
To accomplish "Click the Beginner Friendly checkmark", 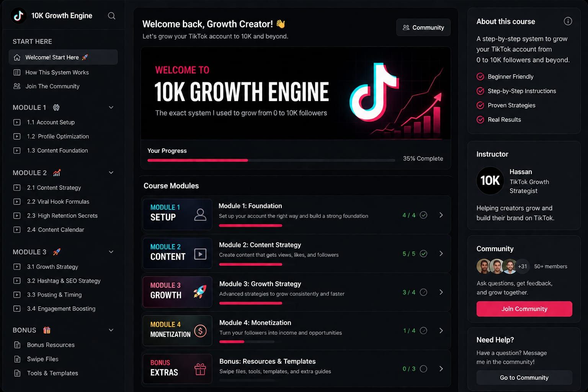I will [x=480, y=77].
